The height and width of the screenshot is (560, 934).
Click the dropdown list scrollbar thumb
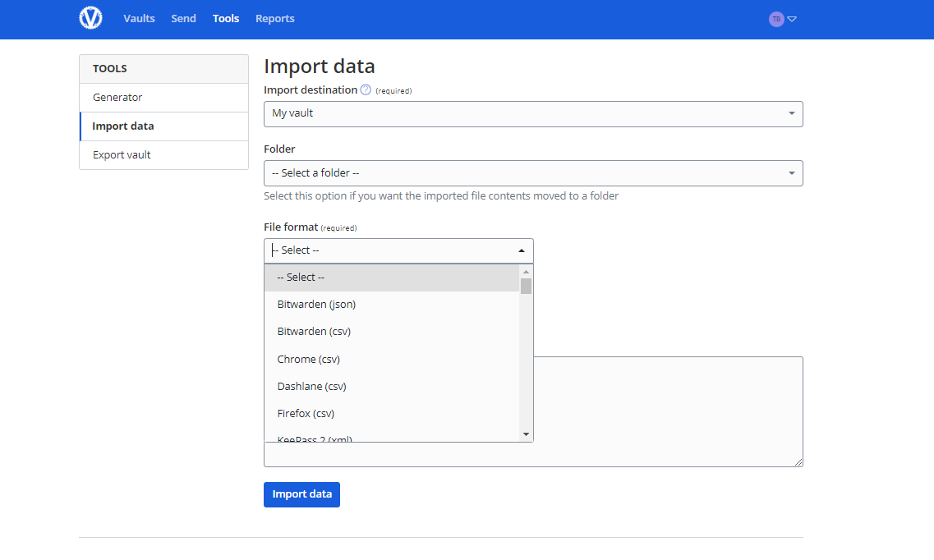pyautogui.click(x=526, y=287)
